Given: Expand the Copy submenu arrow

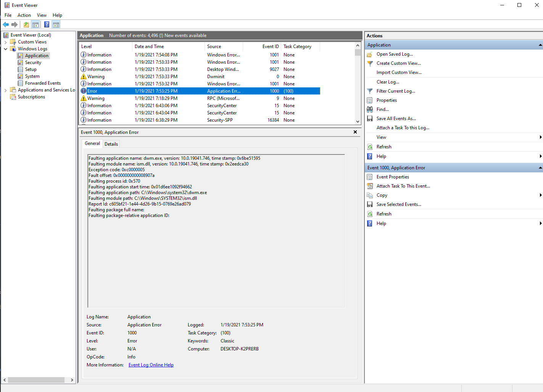Looking at the screenshot, I should 540,195.
